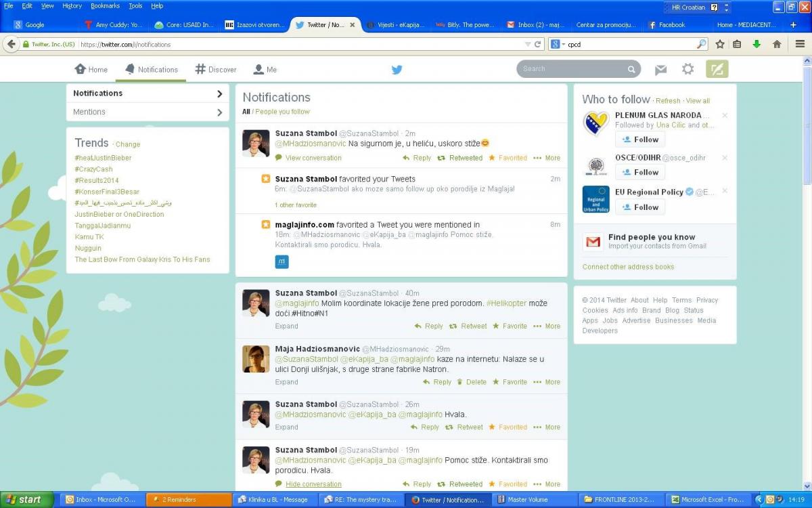
Task: Open the #CrazyCash trend
Action: pos(93,169)
